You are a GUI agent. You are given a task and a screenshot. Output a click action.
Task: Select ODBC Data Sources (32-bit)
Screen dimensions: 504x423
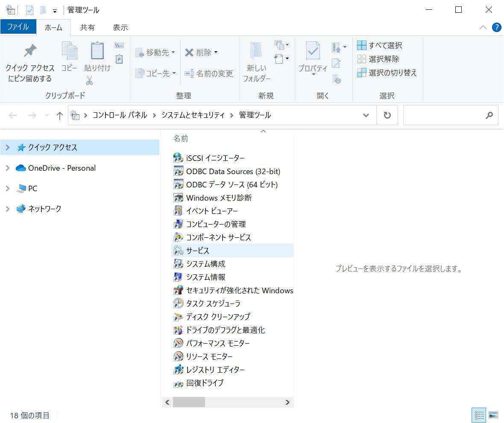227,172
